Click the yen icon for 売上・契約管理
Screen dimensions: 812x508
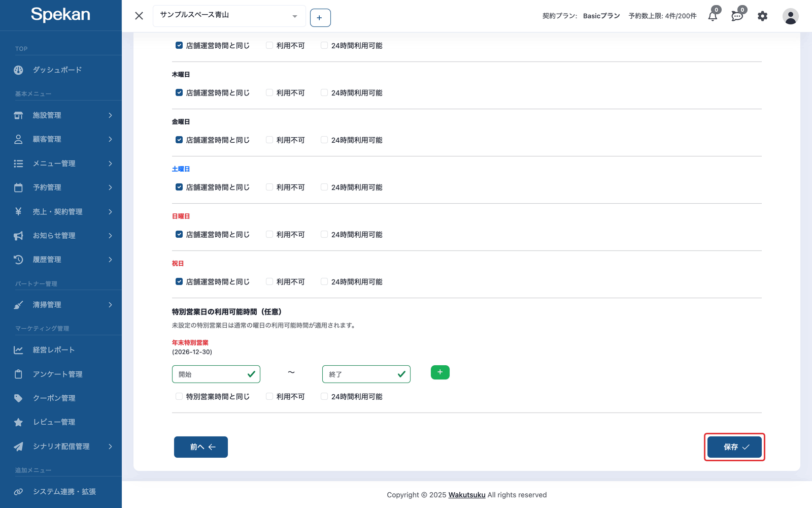(x=18, y=211)
